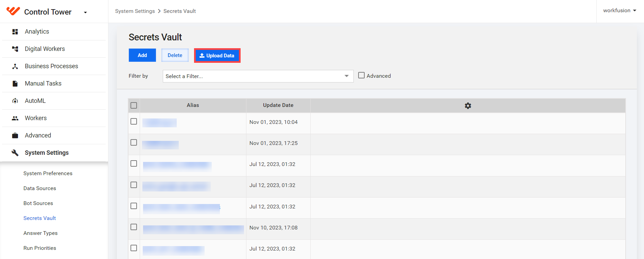Click System Settings breadcrumb link
644x259 pixels.
coord(135,11)
